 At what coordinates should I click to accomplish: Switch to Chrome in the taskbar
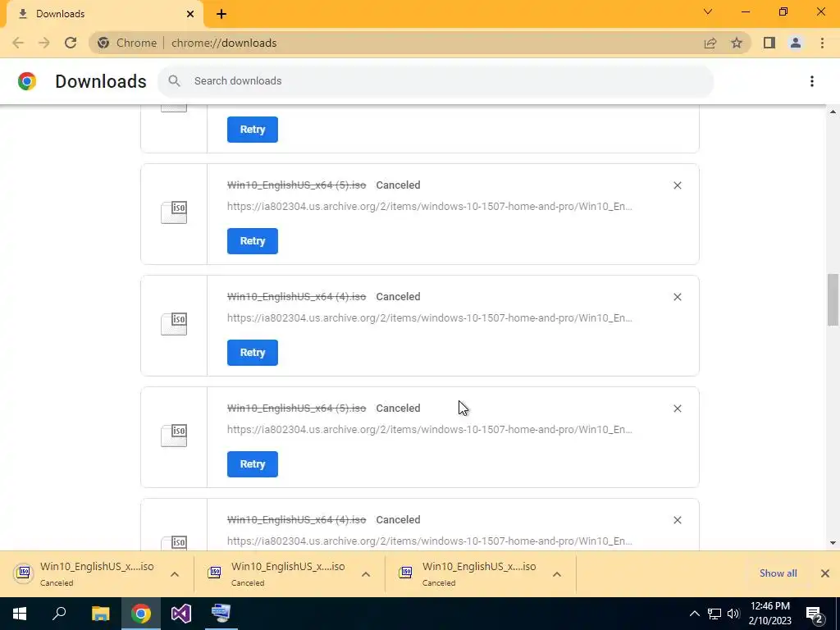pyautogui.click(x=141, y=614)
